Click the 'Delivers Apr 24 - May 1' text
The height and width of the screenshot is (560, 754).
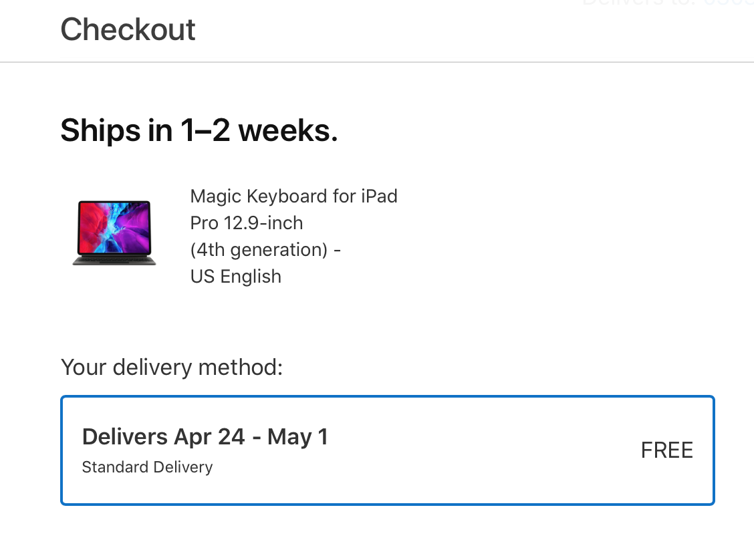(205, 437)
